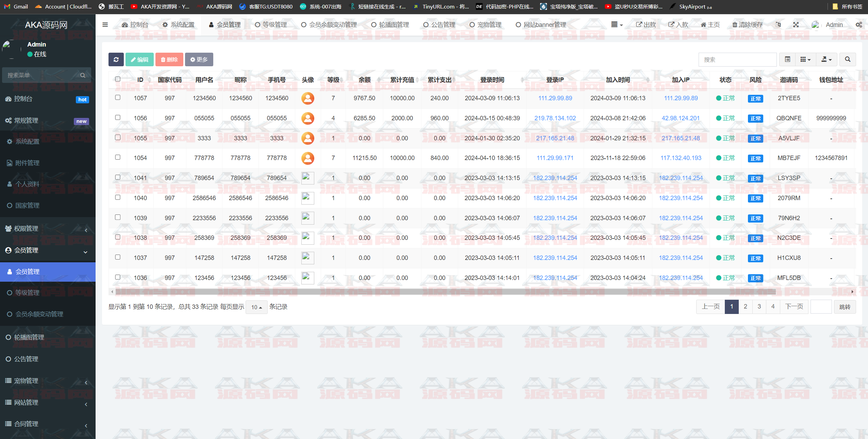Image resolution: width=868 pixels, height=439 pixels.
Task: Open the columns grid dropdown
Action: click(805, 59)
